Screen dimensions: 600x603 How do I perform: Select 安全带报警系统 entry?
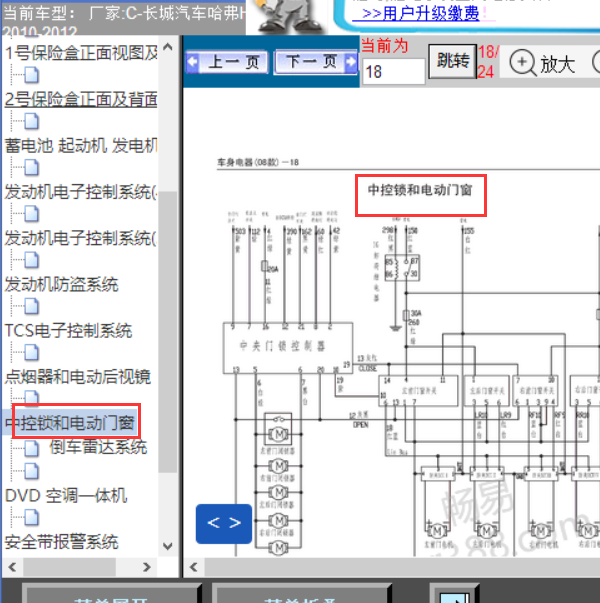click(62, 542)
